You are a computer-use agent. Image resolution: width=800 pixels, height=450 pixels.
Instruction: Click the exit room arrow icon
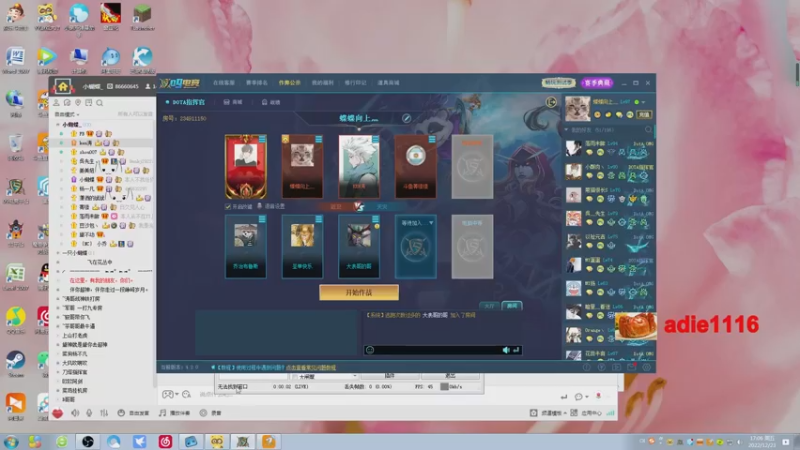pyautogui.click(x=551, y=103)
